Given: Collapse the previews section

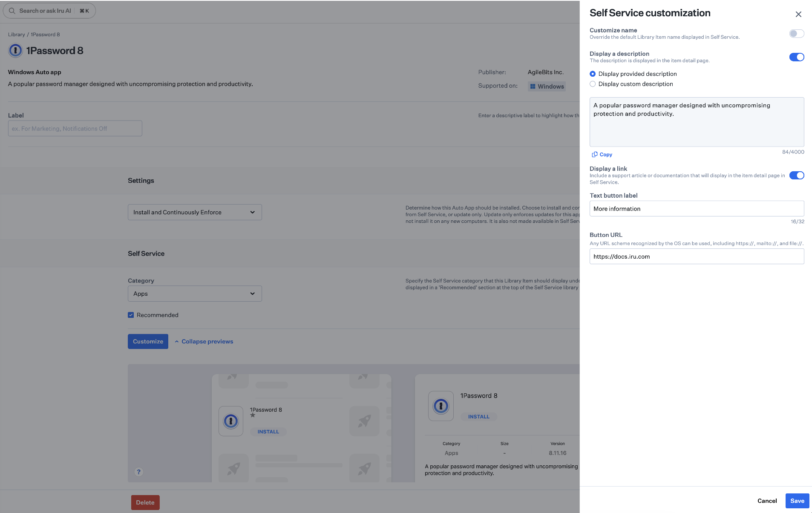Looking at the screenshot, I should point(204,341).
